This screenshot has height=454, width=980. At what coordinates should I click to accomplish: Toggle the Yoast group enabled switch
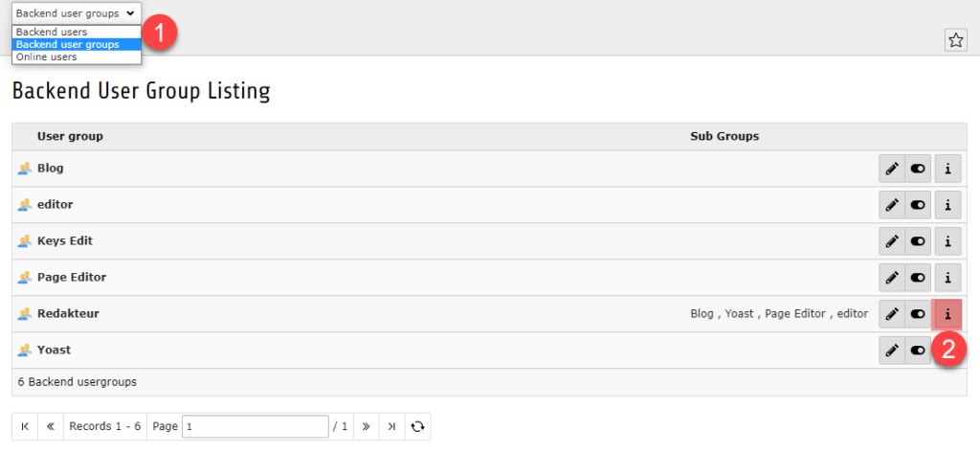[919, 351]
